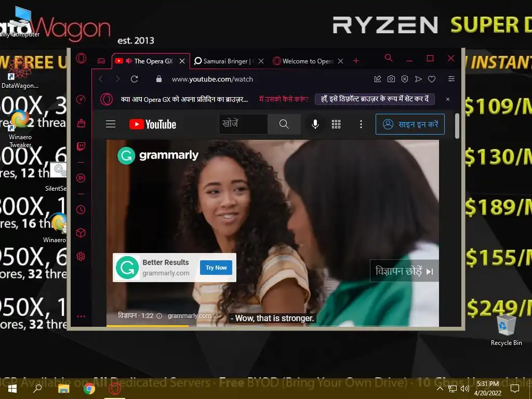Add page to bookmarks heart icon
The width and height of the screenshot is (532, 399).
432,79
